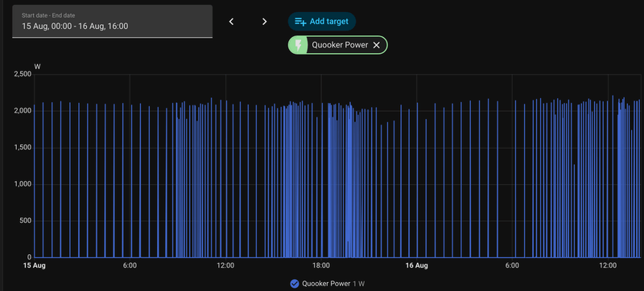Toggle the Quooker Power legend checkbox
The height and width of the screenshot is (291, 644).
[x=294, y=284]
